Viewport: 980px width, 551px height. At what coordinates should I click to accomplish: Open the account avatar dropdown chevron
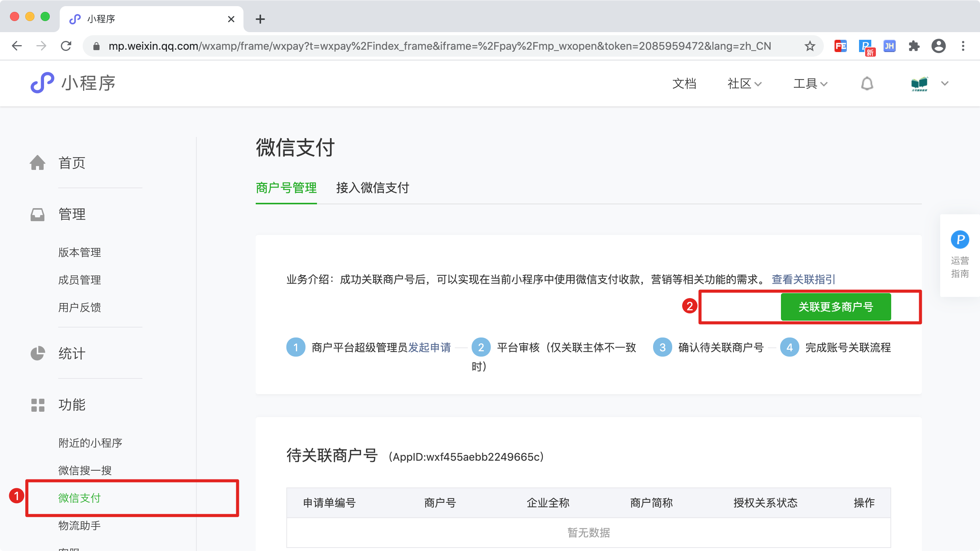point(944,83)
